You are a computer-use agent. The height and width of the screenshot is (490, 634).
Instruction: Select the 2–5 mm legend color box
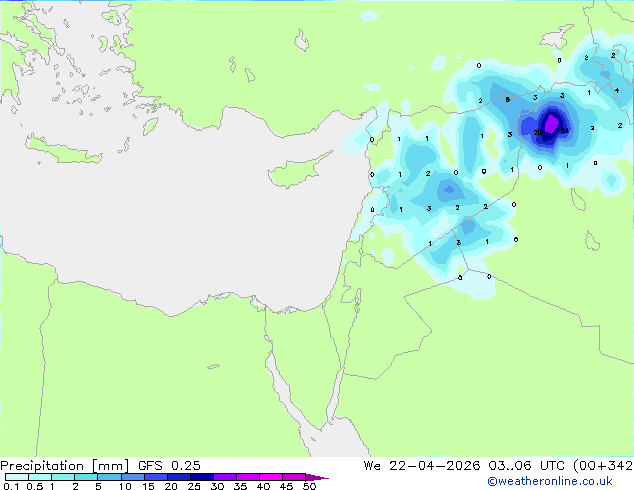coord(86,477)
